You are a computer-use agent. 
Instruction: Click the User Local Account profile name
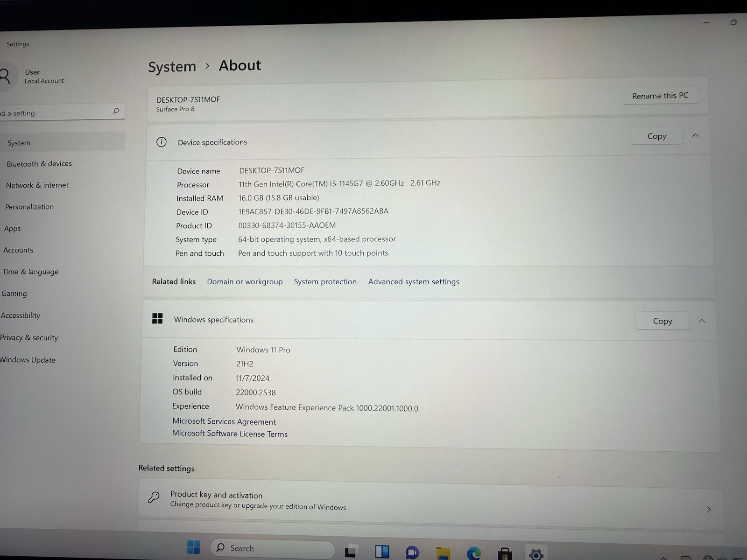click(x=44, y=76)
